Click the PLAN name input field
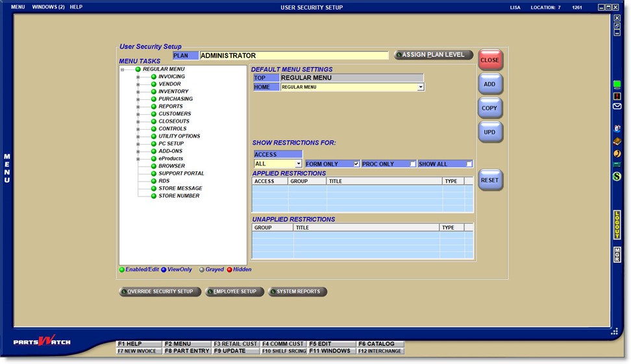 [293, 56]
